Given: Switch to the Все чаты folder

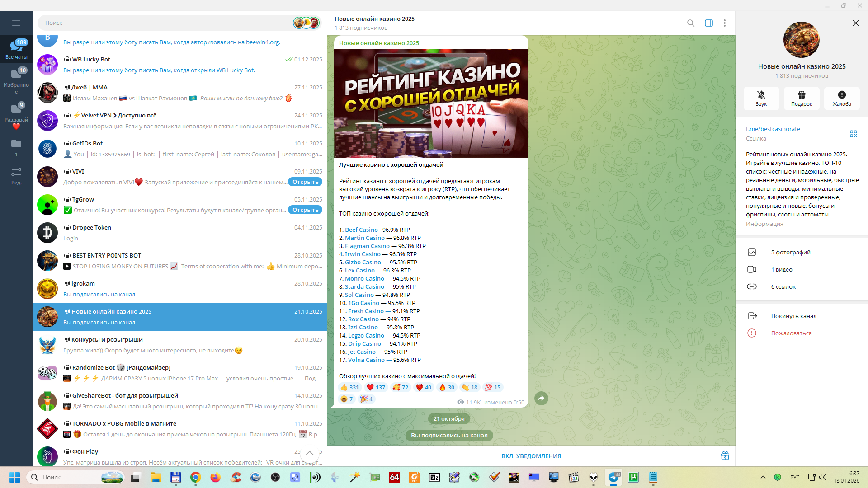Looking at the screenshot, I should (16, 49).
